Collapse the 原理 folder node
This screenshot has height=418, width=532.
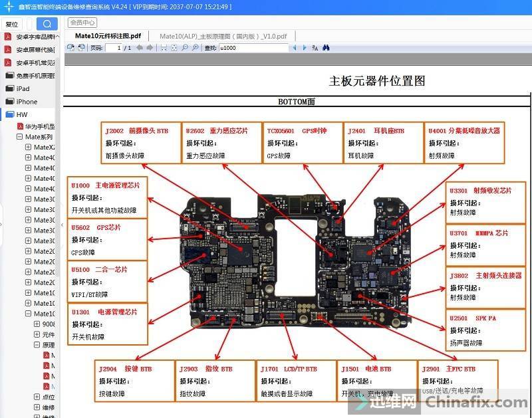pos(37,345)
